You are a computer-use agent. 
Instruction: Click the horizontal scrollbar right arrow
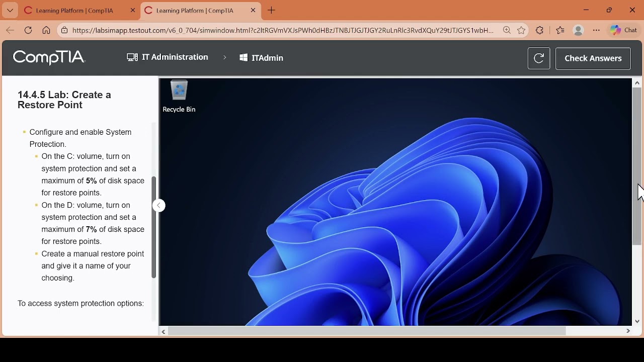[628, 331]
